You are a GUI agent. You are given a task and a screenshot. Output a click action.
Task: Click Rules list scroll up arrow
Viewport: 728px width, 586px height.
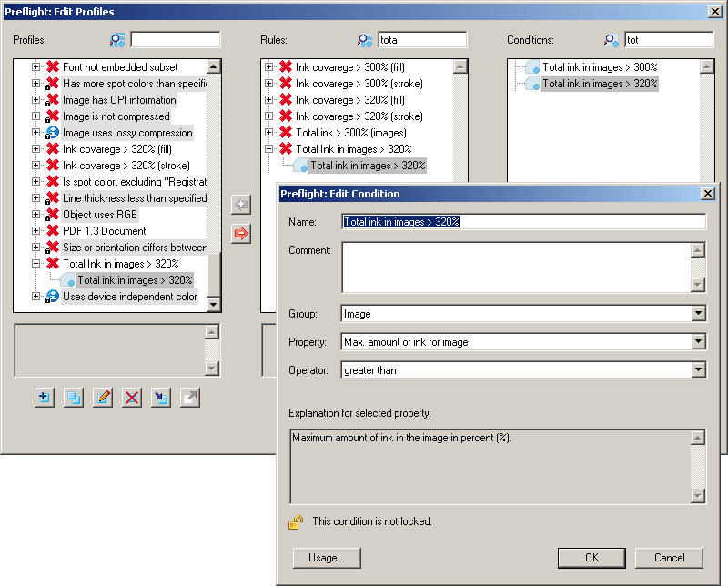(460, 66)
